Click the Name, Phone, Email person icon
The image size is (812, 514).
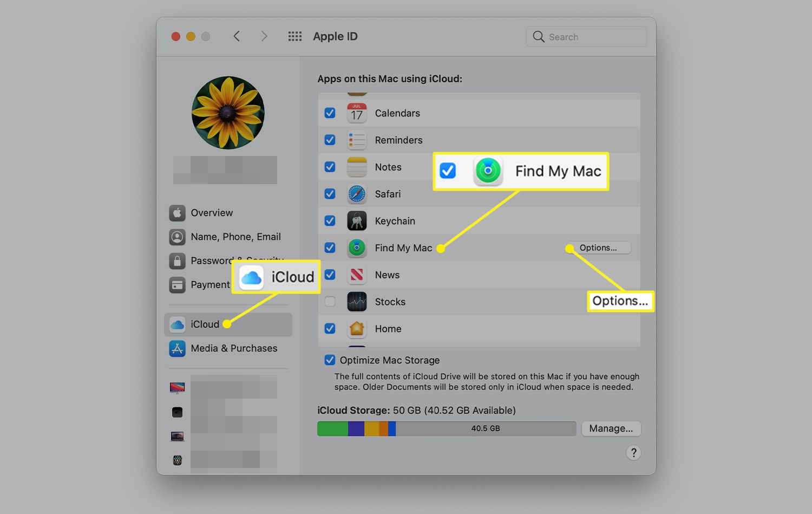click(177, 237)
